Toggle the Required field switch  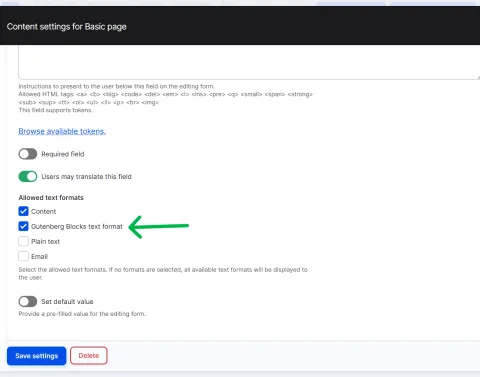click(x=28, y=154)
